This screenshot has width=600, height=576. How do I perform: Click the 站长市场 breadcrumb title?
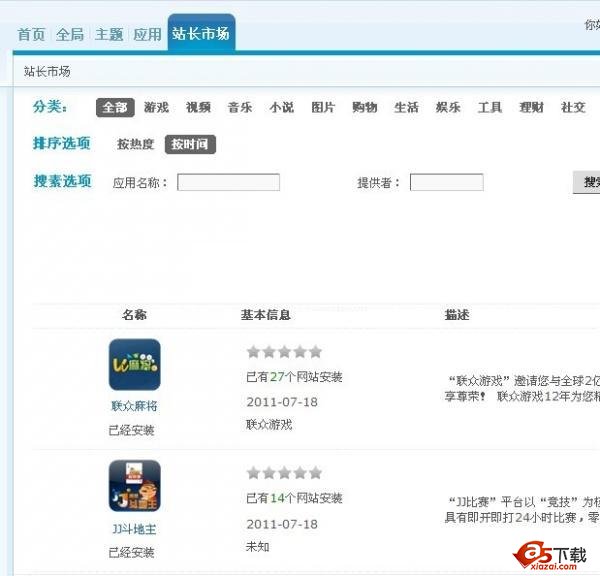click(x=47, y=71)
